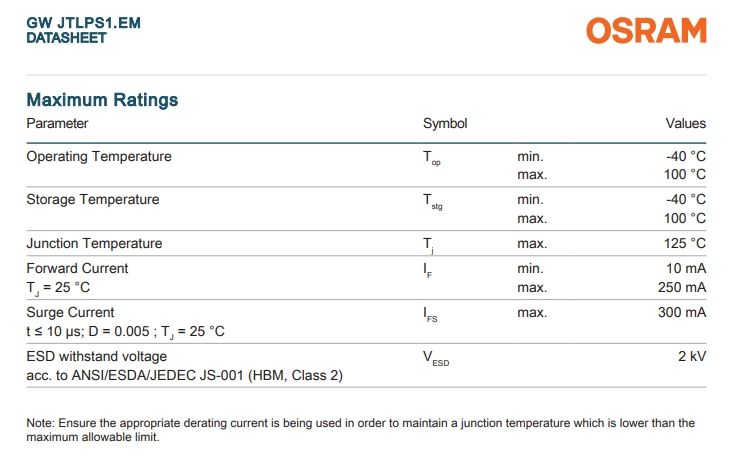Click the Symbol column header
The width and height of the screenshot is (730, 471).
[445, 124]
